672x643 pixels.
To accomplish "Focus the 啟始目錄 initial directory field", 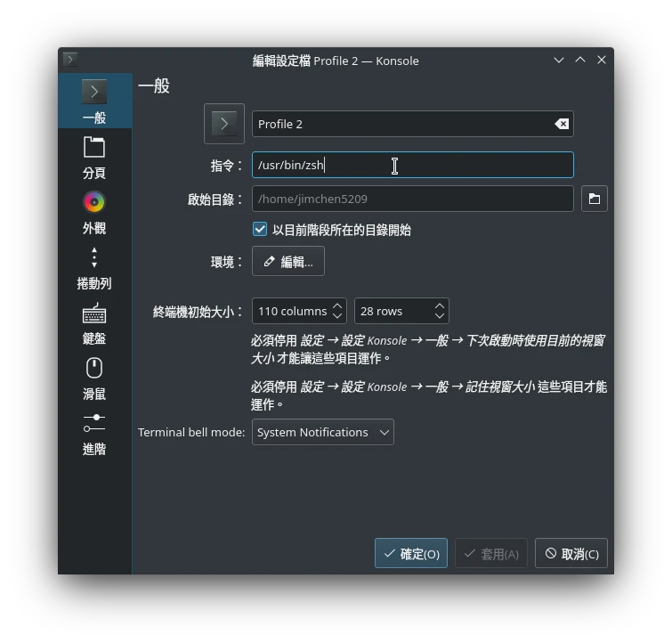I will pyautogui.click(x=412, y=199).
